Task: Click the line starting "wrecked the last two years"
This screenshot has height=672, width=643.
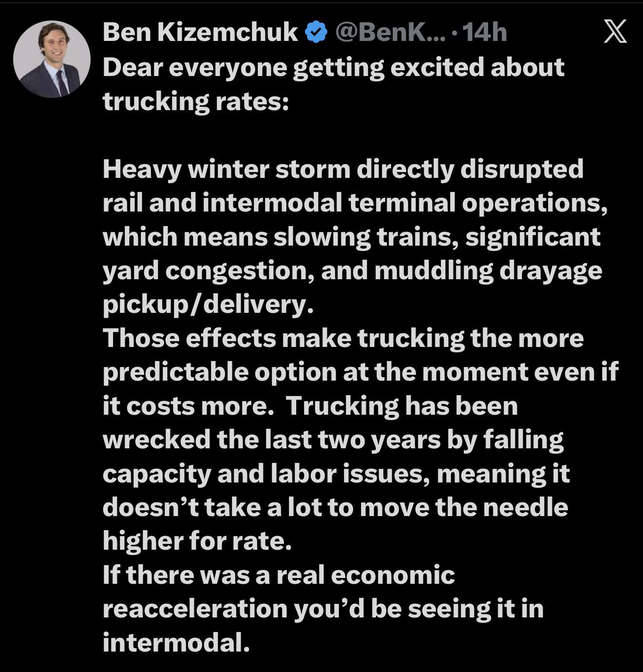Action: [x=333, y=440]
